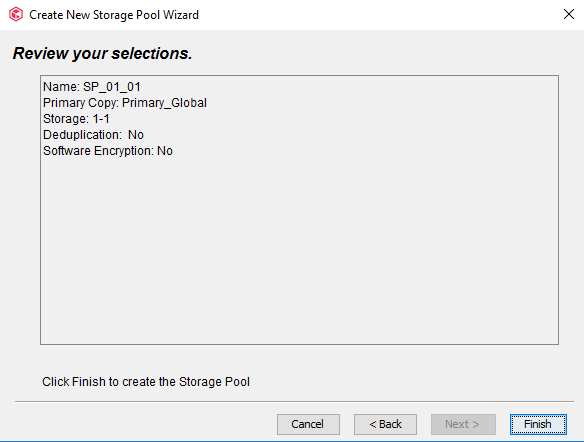The width and height of the screenshot is (584, 442).
Task: Click the 'Primary Copy:' label text
Action: coord(81,103)
